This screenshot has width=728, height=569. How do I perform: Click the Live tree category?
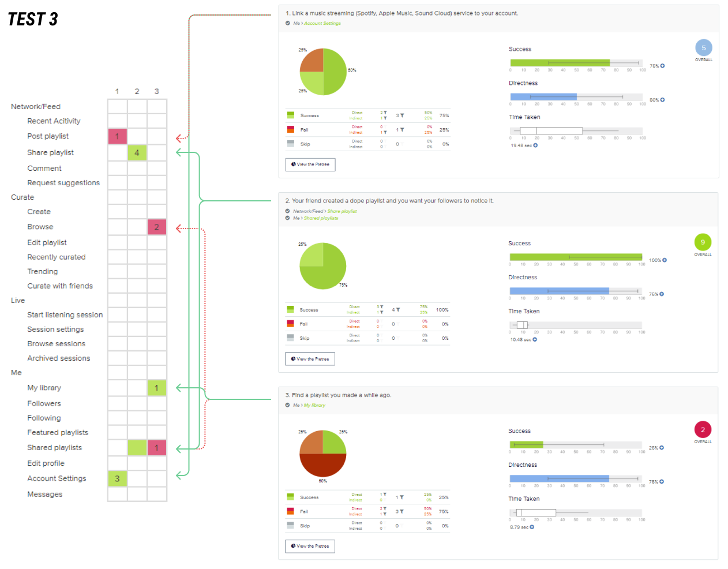pyautogui.click(x=18, y=301)
